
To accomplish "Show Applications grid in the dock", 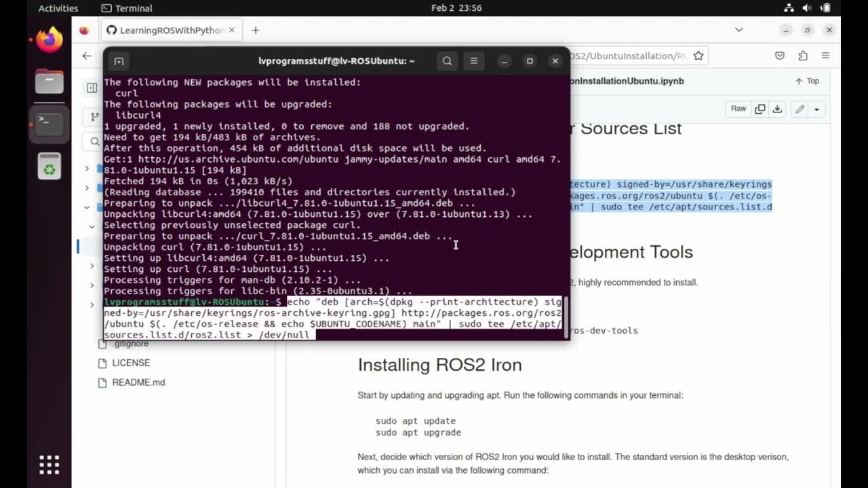I will coord(50,465).
